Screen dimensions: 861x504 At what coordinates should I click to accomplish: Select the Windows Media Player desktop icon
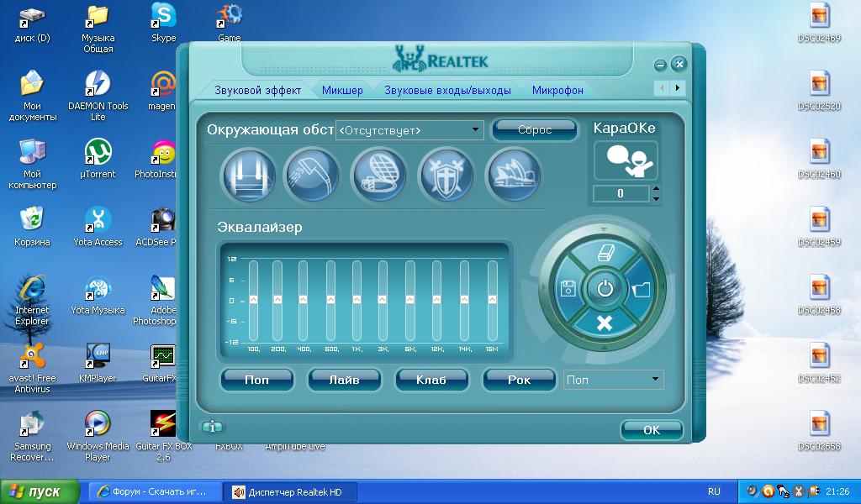pyautogui.click(x=98, y=437)
